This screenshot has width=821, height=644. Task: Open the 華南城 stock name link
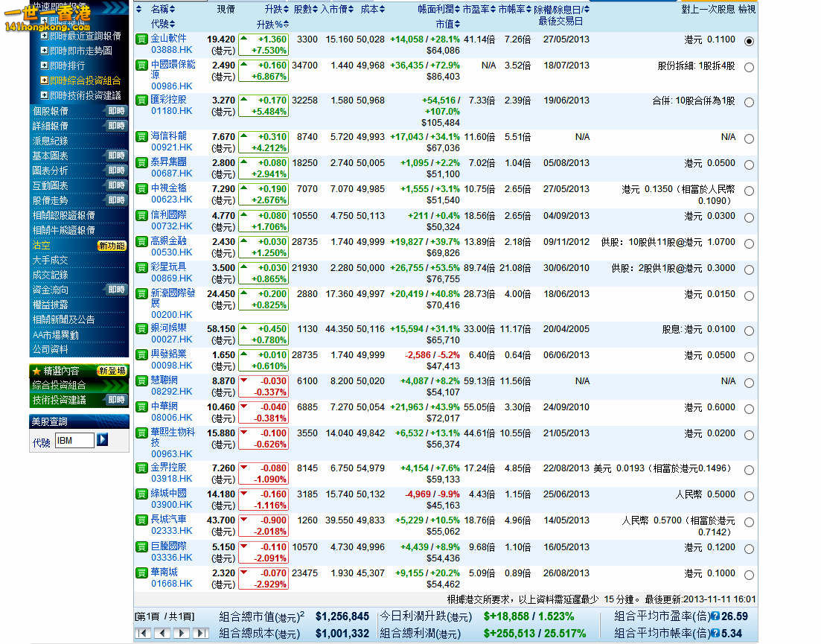pyautogui.click(x=164, y=572)
